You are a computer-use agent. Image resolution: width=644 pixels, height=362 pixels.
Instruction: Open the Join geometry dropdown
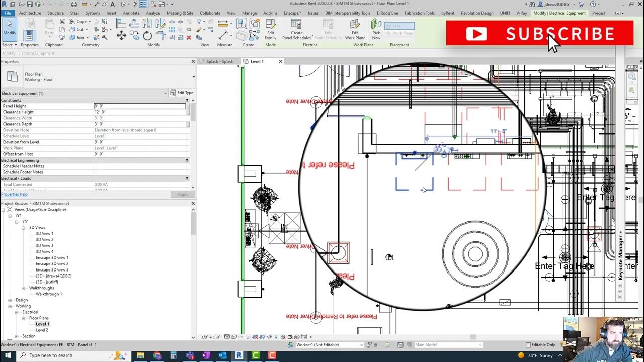tap(89, 37)
